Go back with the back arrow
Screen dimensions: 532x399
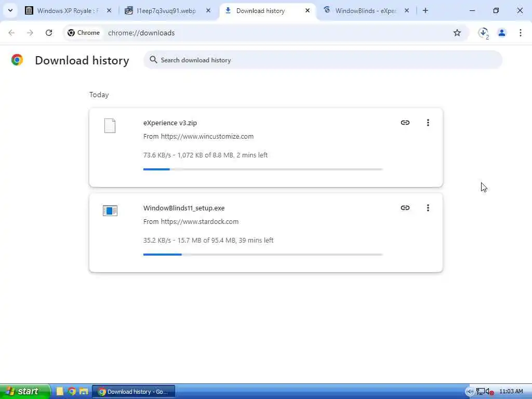[x=11, y=33]
